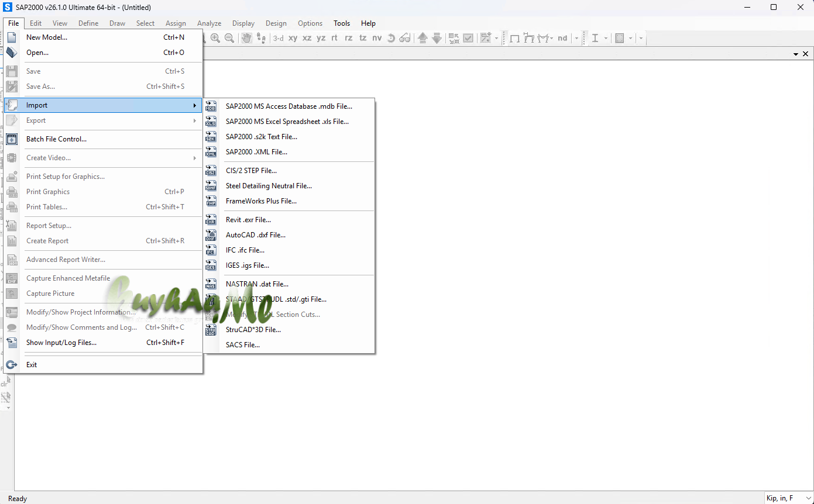
Task: Click the MDB import icon
Action: click(211, 106)
